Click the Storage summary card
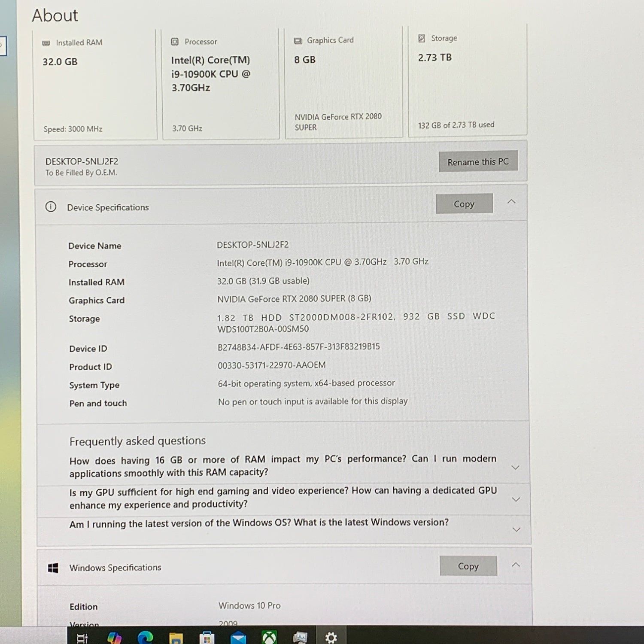This screenshot has height=644, width=644. click(467, 82)
